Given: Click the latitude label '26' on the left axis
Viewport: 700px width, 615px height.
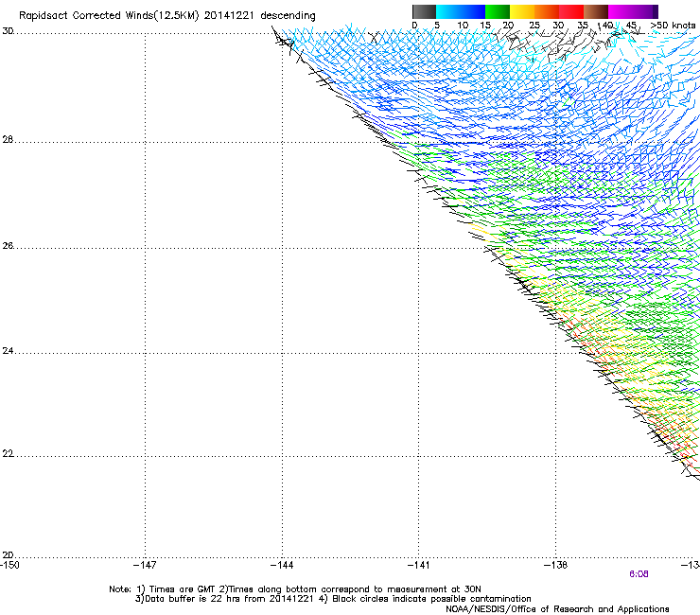Looking at the screenshot, I should click(x=8, y=246).
